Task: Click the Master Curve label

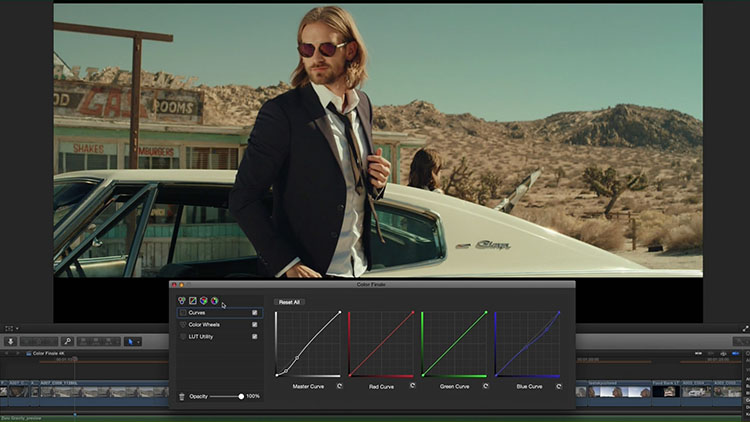Action: tap(308, 386)
